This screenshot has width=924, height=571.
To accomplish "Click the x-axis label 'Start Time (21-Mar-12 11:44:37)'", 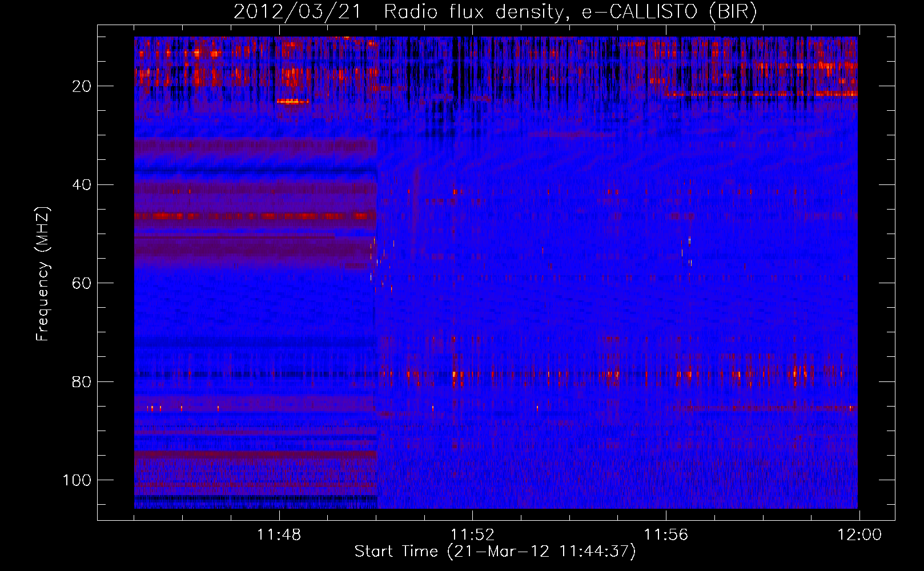I will click(495, 552).
